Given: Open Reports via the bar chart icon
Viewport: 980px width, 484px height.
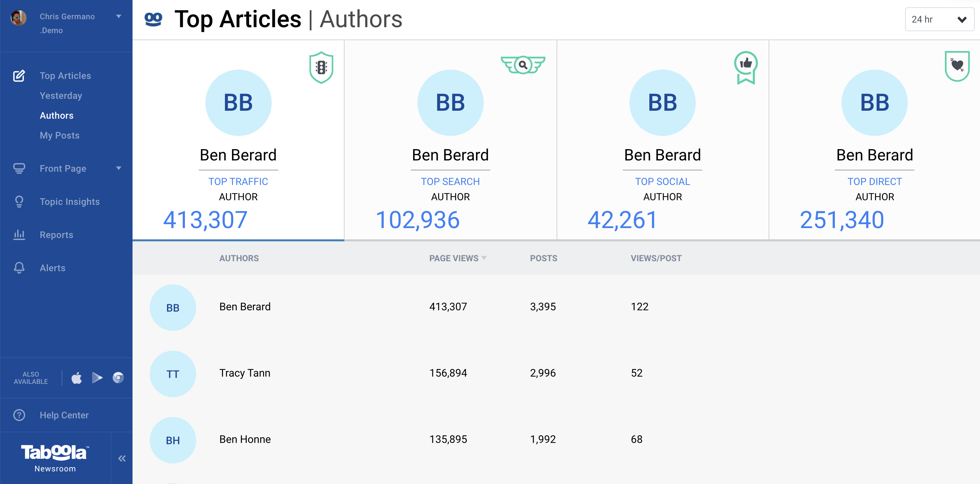Looking at the screenshot, I should pos(19,235).
